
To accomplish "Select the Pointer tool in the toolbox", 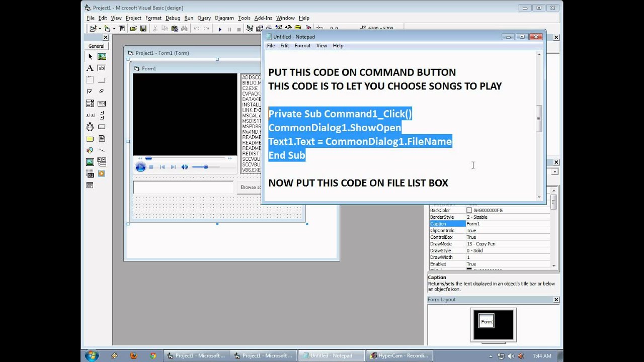I will [x=90, y=57].
